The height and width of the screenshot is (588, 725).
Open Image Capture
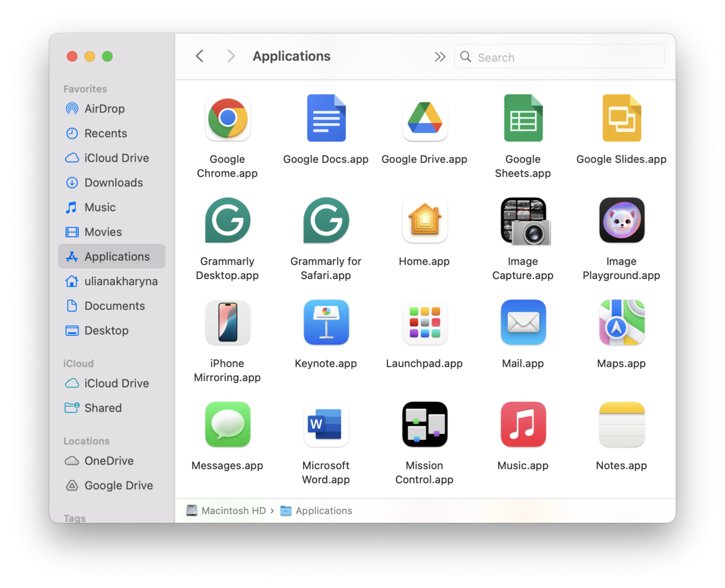[x=523, y=220]
